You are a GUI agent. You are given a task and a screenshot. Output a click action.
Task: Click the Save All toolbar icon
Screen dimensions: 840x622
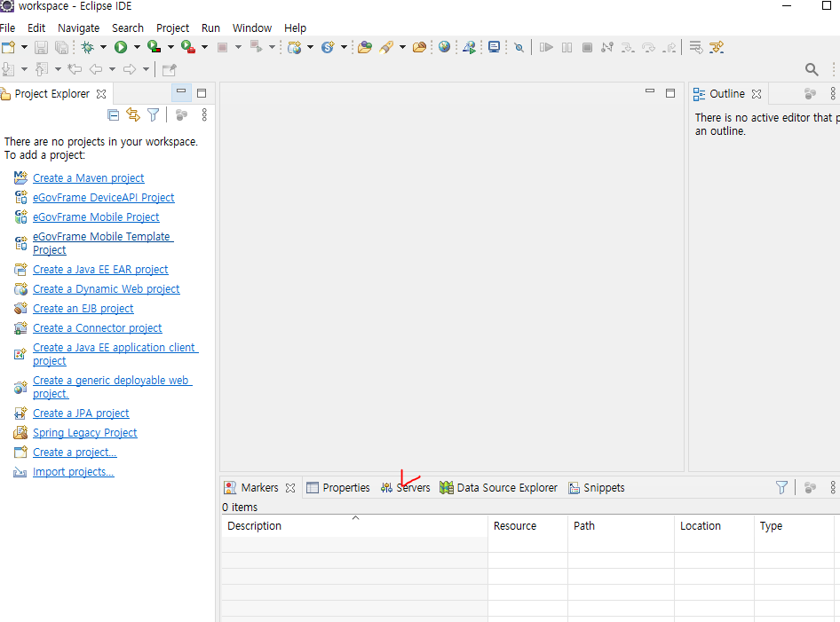(x=61, y=47)
